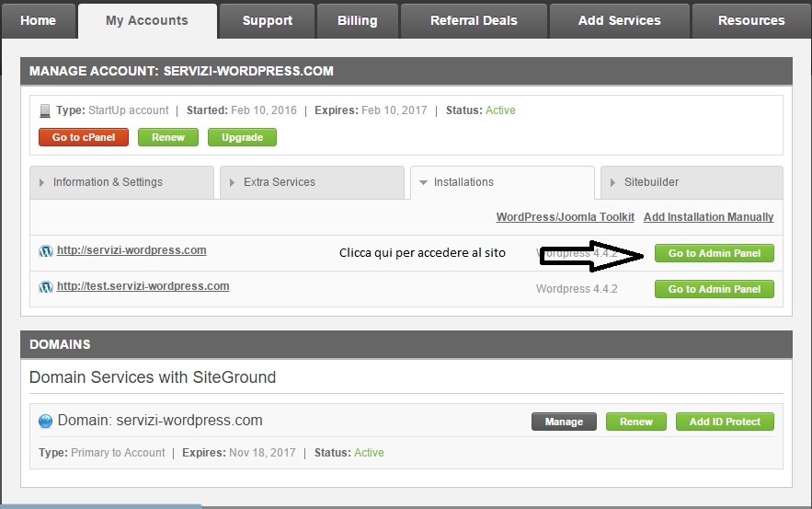Collapse the Installations section

(502, 182)
